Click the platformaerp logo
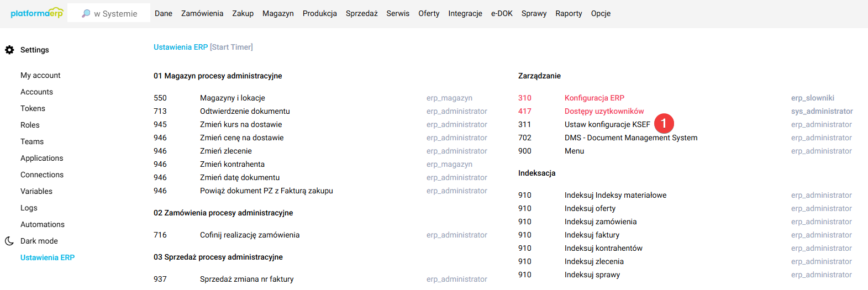Screen dimensions: 868x290 click(36, 13)
